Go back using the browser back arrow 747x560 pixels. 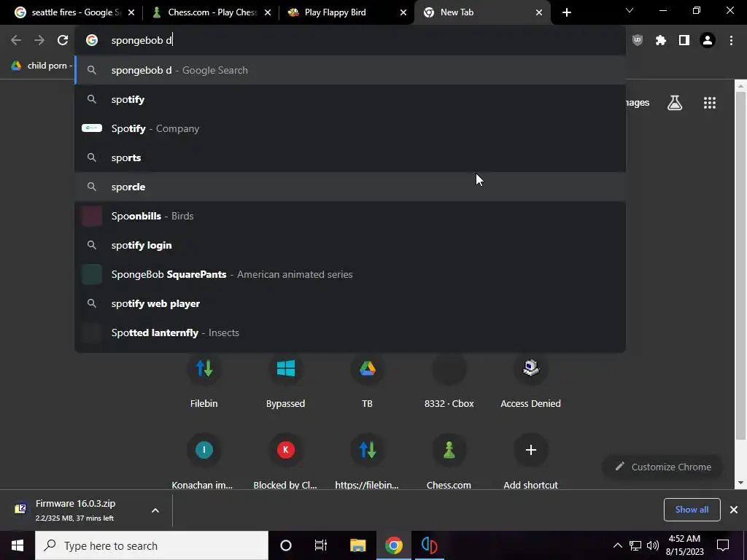click(x=16, y=41)
